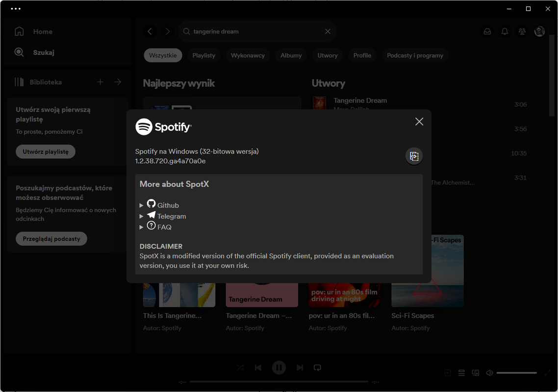Viewport: 558px width, 392px height.
Task: Select the Albumy filter tab
Action: [x=291, y=55]
